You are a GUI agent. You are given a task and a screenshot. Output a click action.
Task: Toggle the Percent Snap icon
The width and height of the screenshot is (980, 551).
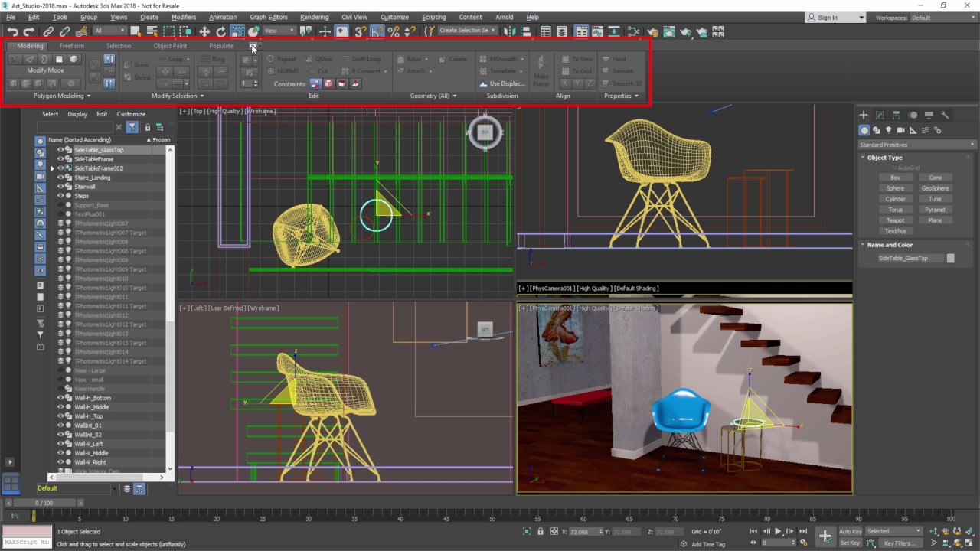[394, 31]
